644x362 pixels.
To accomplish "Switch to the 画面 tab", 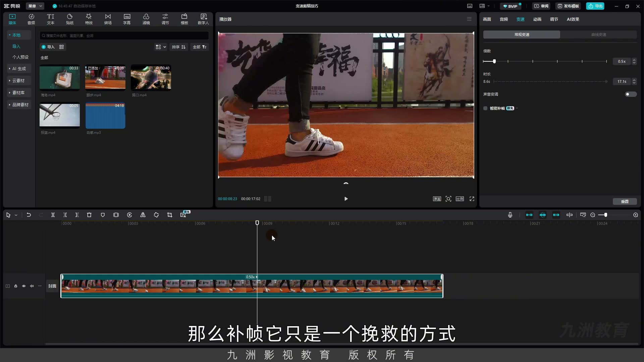I will 487,19.
